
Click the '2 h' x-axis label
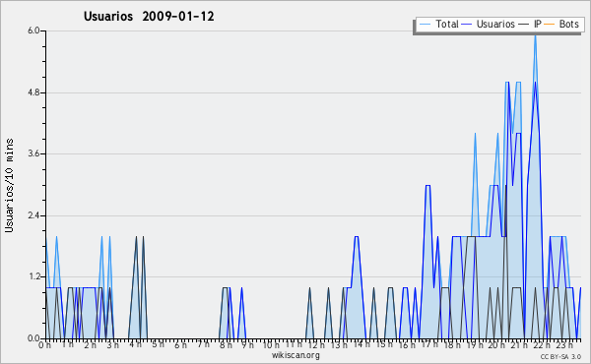point(90,345)
